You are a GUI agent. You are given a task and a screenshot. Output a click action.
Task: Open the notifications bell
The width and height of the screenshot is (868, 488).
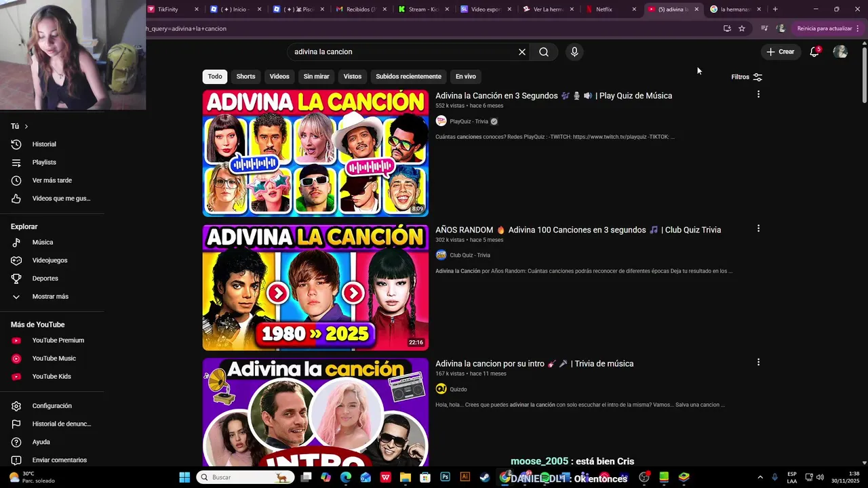(x=814, y=52)
